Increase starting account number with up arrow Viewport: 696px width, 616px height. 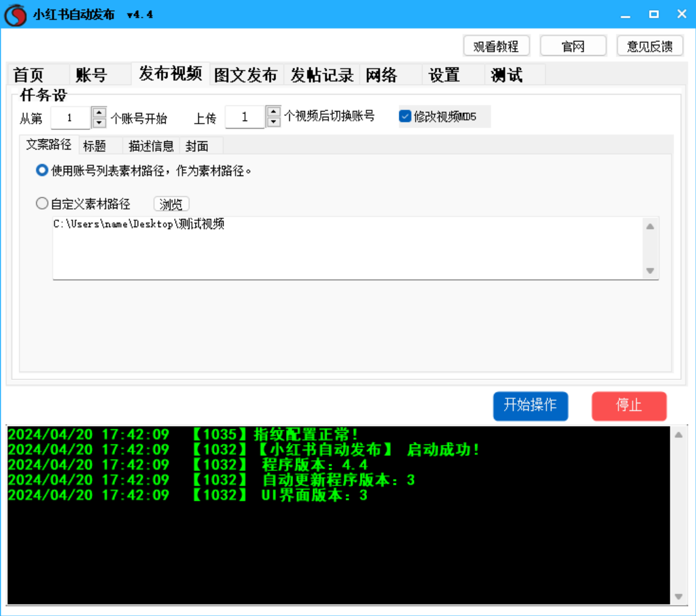[x=99, y=112]
